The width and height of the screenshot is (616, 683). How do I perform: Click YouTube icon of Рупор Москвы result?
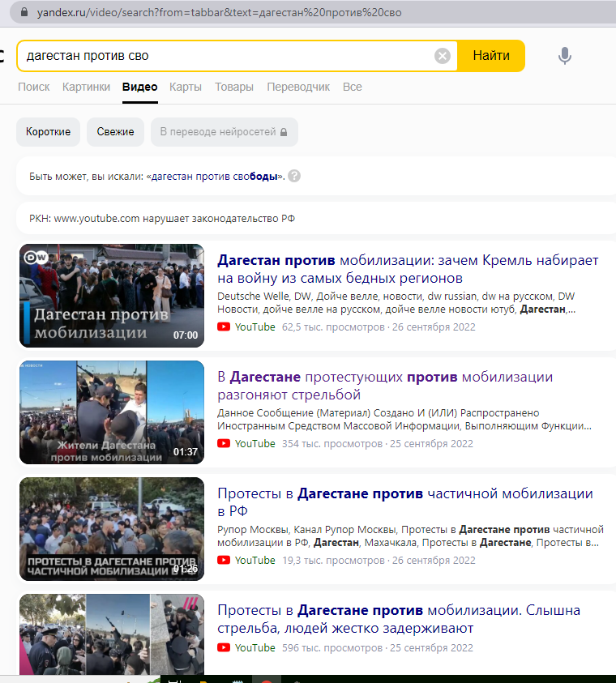coord(224,560)
